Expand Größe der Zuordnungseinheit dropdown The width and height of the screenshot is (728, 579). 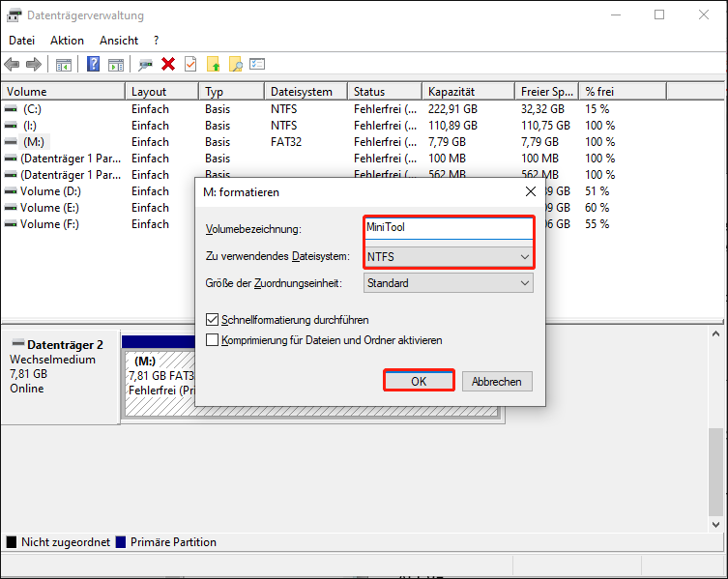[x=449, y=283]
